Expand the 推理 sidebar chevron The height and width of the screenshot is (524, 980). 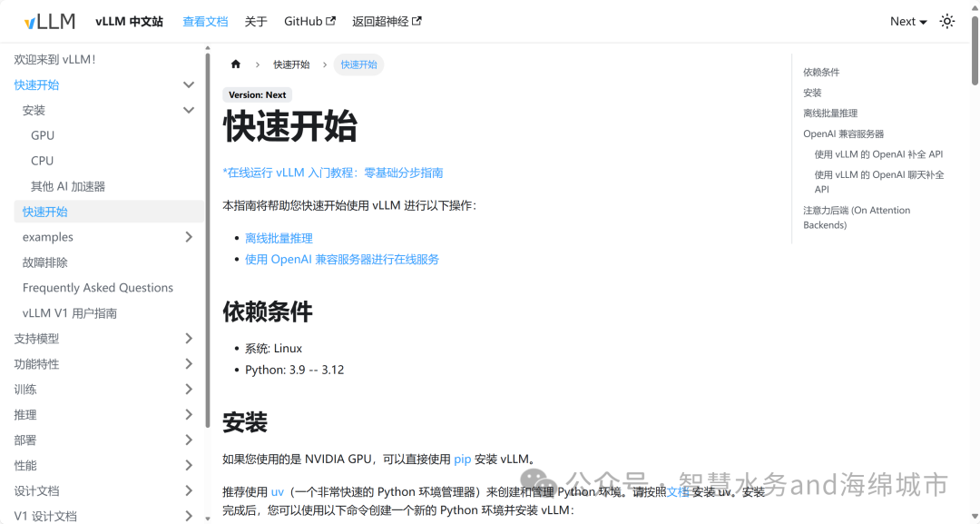[188, 415]
